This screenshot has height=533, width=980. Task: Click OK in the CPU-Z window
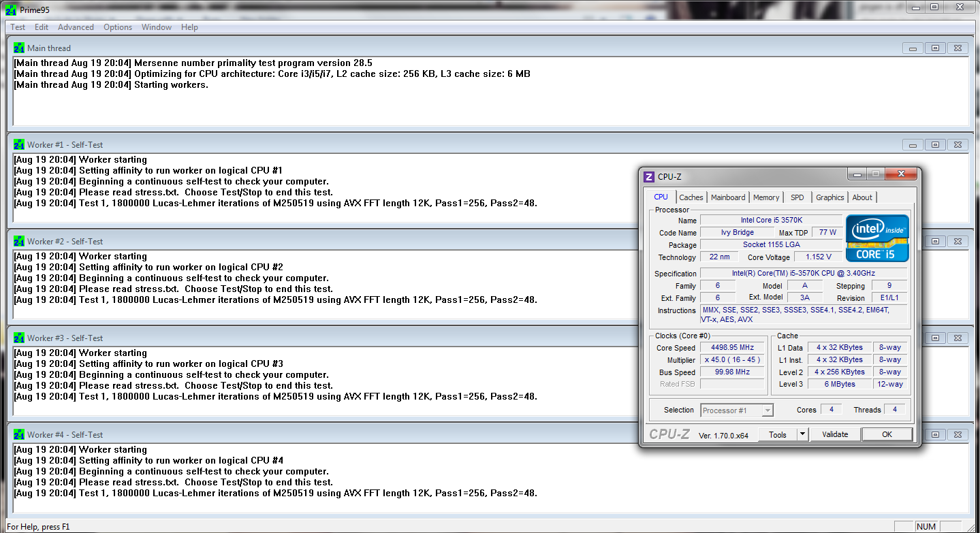pyautogui.click(x=887, y=434)
